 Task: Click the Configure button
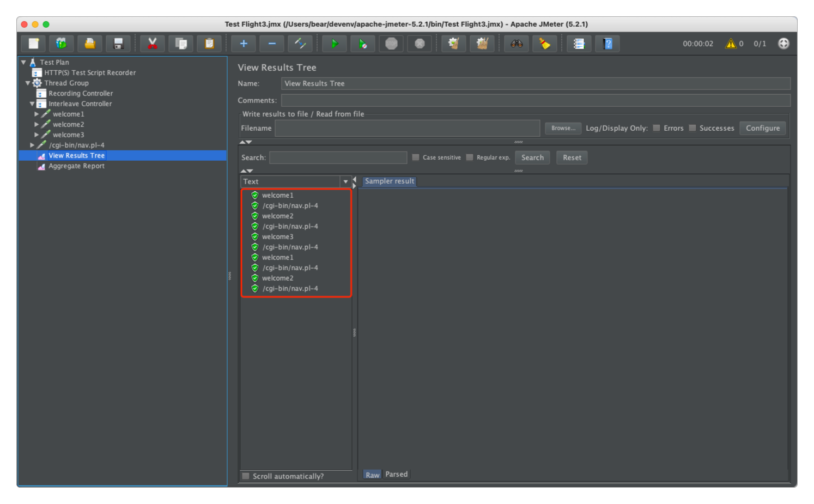(763, 128)
